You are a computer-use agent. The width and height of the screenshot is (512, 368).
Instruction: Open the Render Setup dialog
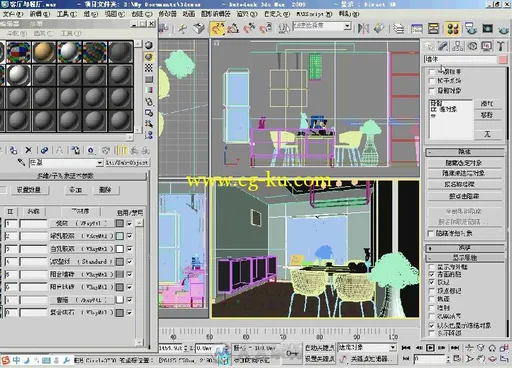(471, 29)
